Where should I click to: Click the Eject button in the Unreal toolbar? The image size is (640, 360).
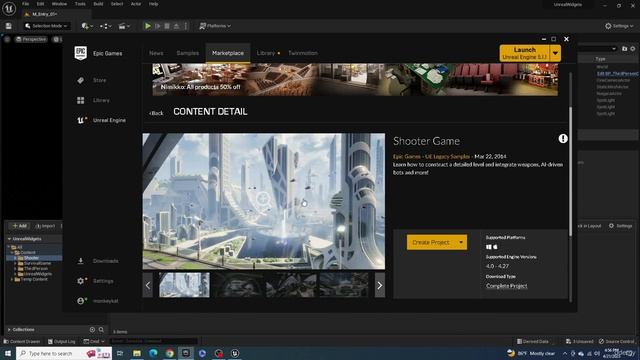coord(176,26)
